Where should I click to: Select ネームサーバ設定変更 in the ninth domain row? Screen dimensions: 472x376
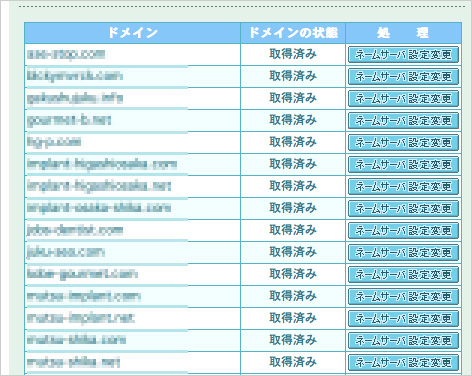point(403,231)
